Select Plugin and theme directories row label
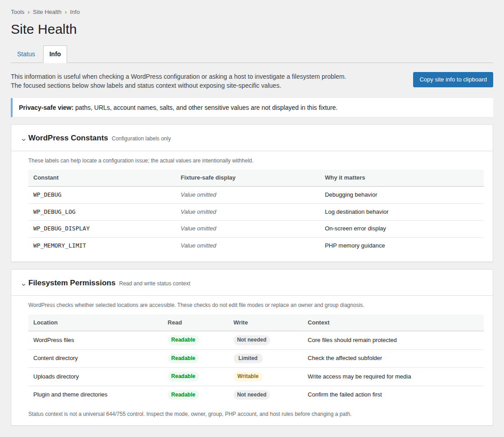 coord(70,395)
